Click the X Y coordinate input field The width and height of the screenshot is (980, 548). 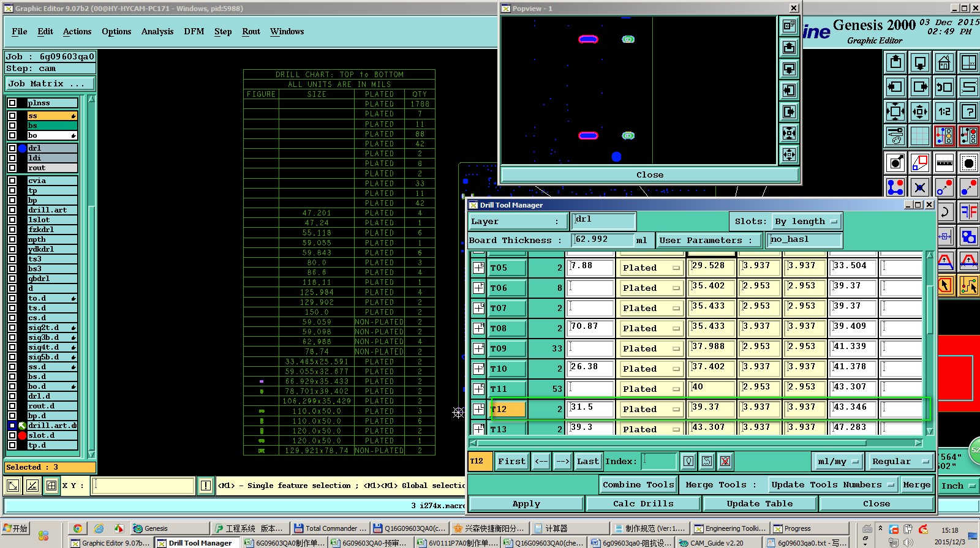coord(143,486)
